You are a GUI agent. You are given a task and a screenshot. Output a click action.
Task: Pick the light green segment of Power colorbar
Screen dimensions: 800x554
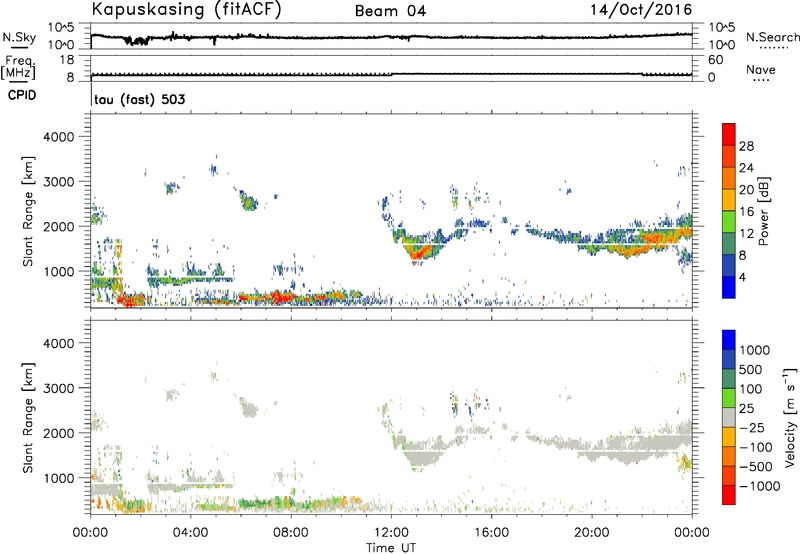[x=729, y=221]
